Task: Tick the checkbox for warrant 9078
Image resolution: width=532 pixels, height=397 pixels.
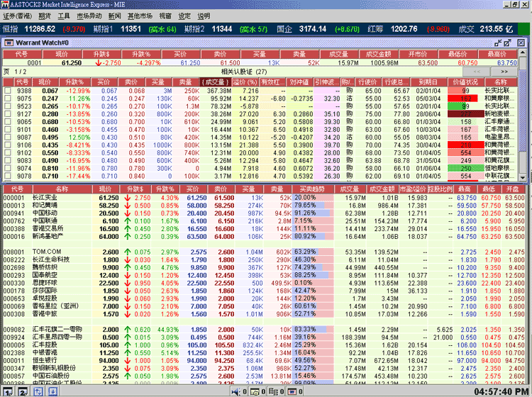Action: [x=8, y=176]
